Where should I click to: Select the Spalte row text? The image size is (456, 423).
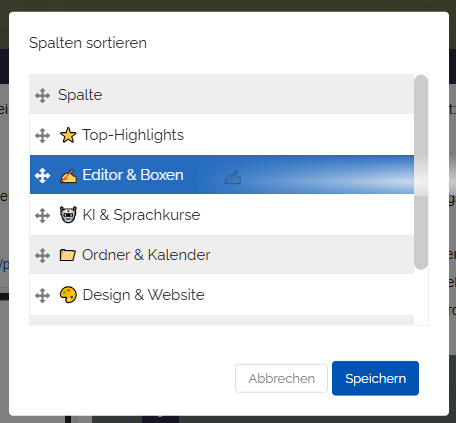(80, 95)
